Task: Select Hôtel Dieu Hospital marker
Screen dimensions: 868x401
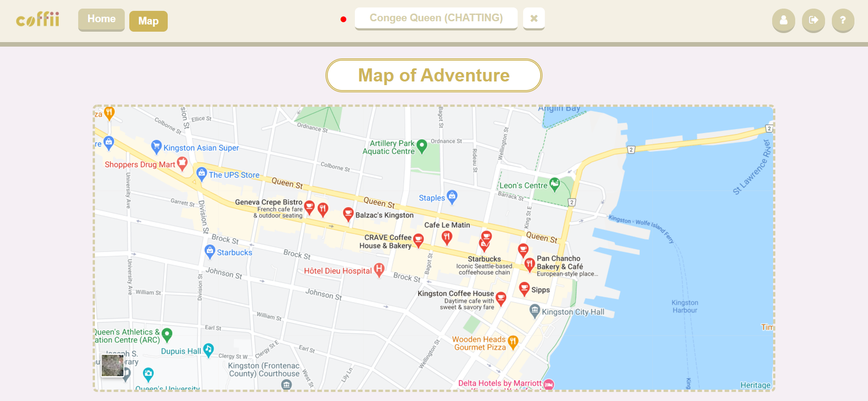Action: point(379,270)
